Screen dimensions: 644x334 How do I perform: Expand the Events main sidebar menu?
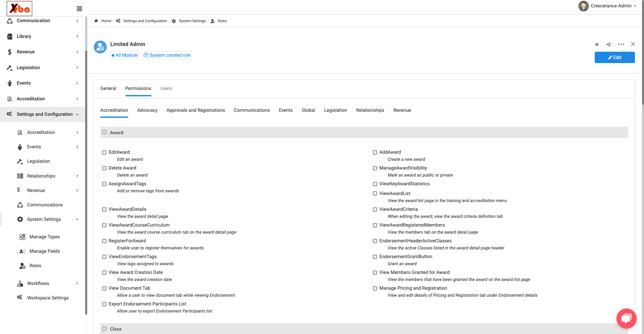(77, 83)
